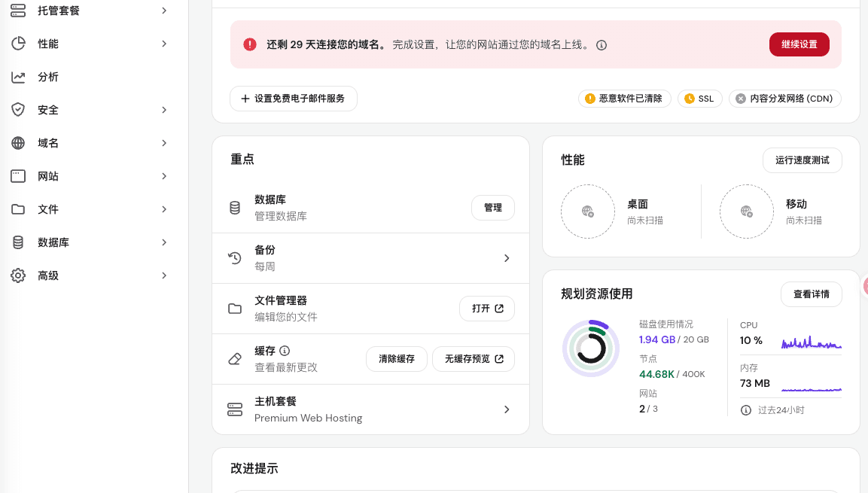
Task: Click the info icon beside 过去24小时
Action: pyautogui.click(x=746, y=410)
